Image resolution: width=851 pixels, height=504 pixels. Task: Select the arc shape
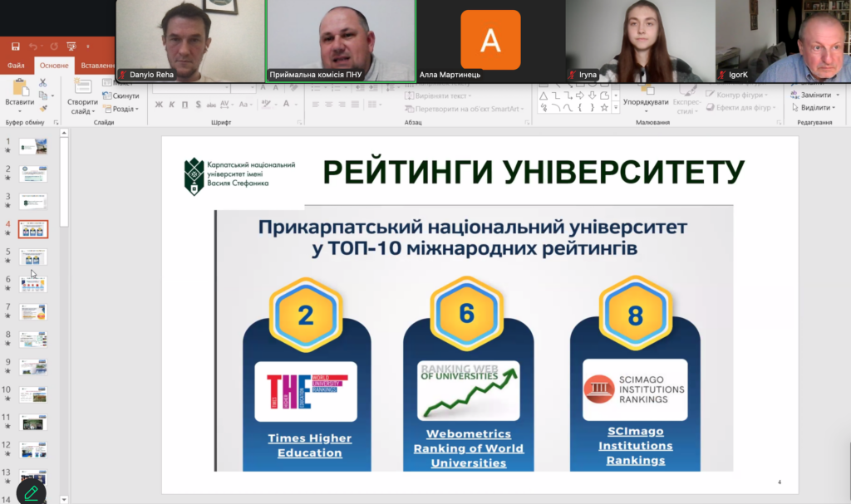pyautogui.click(x=556, y=108)
